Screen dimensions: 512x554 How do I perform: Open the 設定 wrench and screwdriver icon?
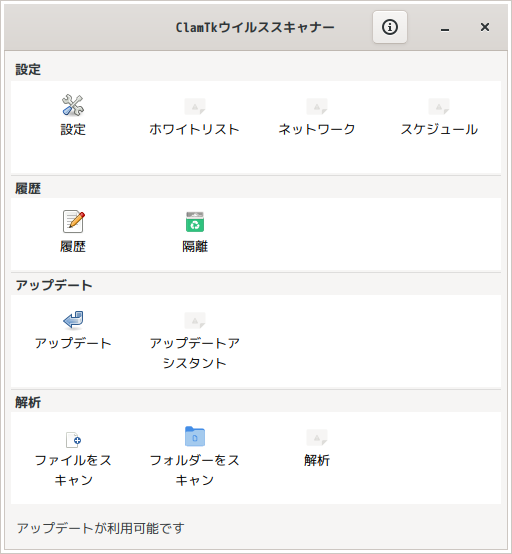(x=73, y=105)
